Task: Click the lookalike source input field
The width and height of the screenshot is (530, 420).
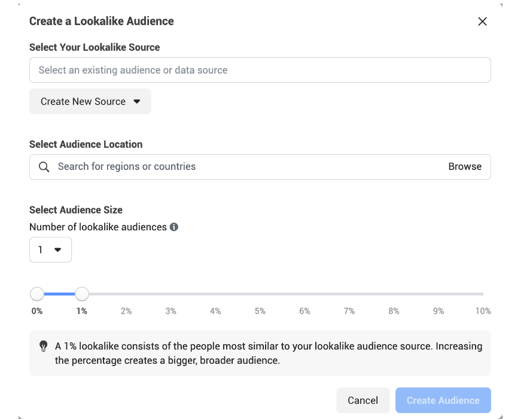Action: click(260, 70)
